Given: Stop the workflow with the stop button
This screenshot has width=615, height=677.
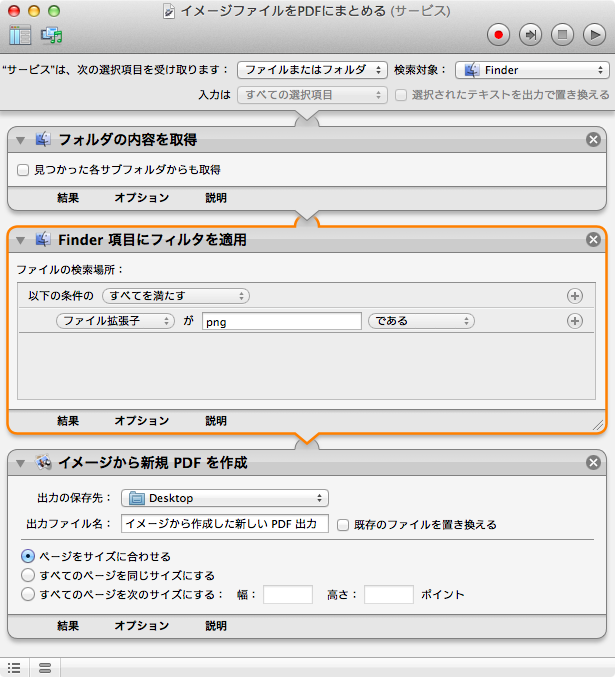Looking at the screenshot, I should pos(562,35).
